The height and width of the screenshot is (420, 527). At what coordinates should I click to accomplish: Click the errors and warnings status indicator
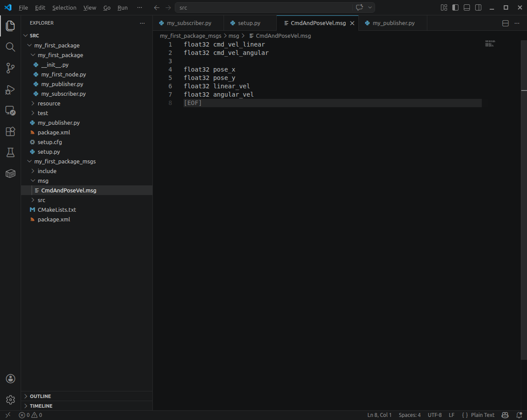pyautogui.click(x=31, y=415)
